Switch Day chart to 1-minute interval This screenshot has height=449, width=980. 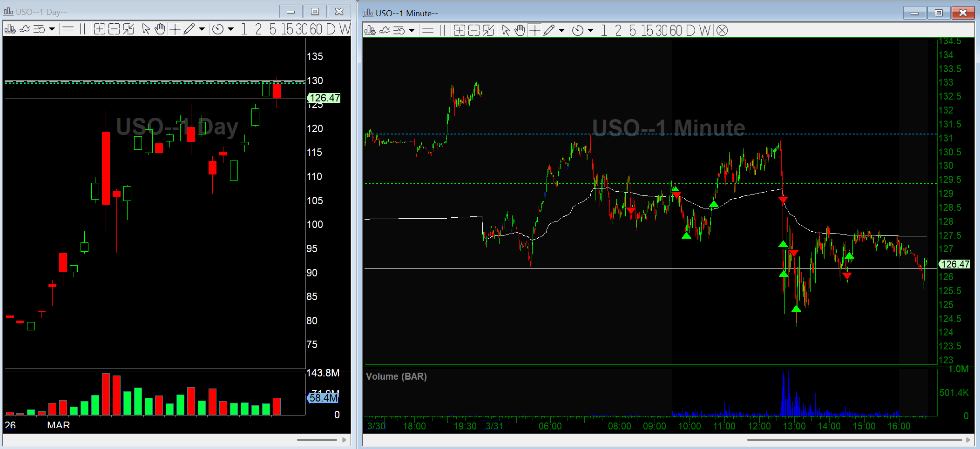244,29
